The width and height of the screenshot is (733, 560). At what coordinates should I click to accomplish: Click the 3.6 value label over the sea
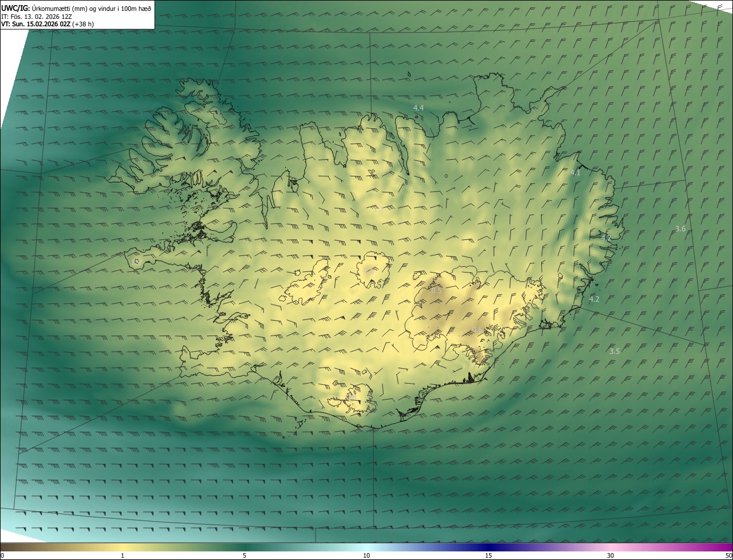pos(680,228)
